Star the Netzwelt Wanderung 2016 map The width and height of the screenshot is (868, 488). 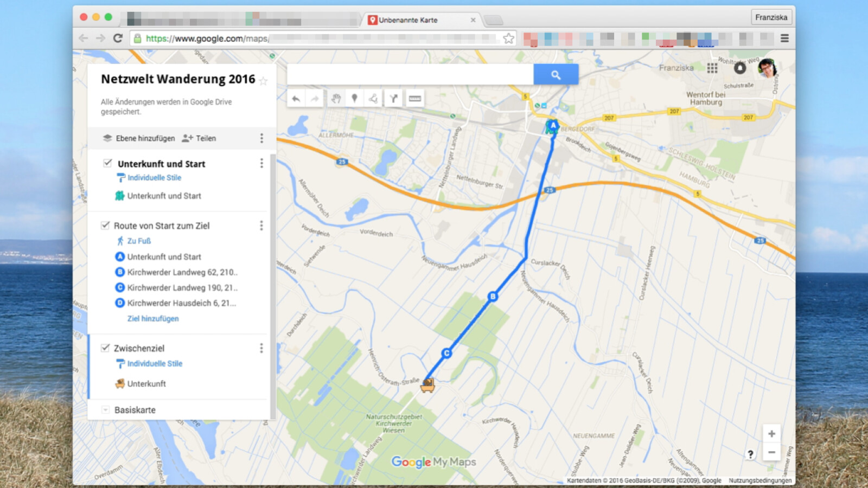coord(263,81)
